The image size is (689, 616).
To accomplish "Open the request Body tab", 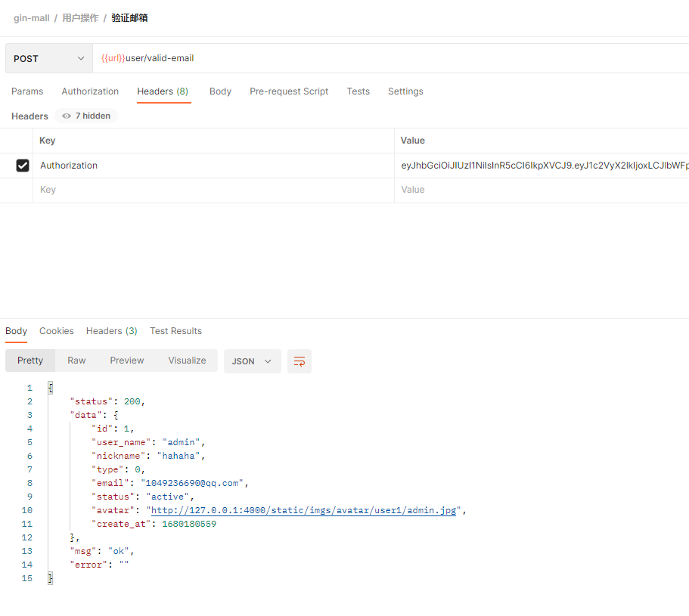I will point(220,91).
